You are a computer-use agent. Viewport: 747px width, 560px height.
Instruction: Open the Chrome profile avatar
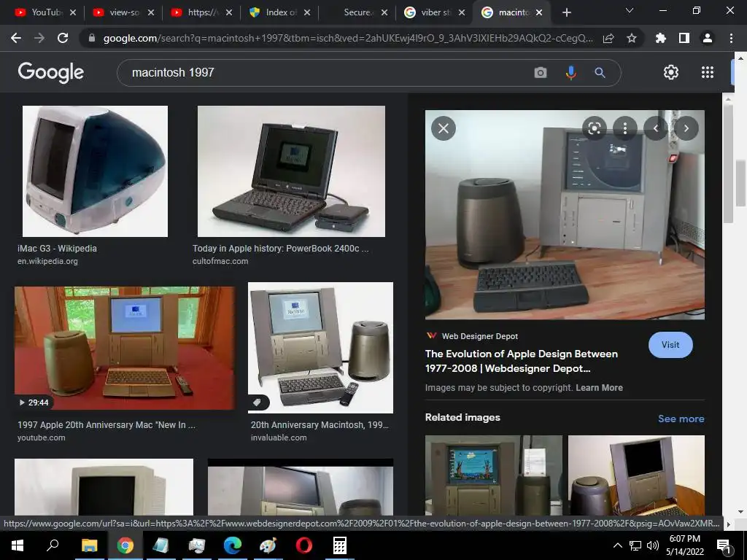(708, 38)
